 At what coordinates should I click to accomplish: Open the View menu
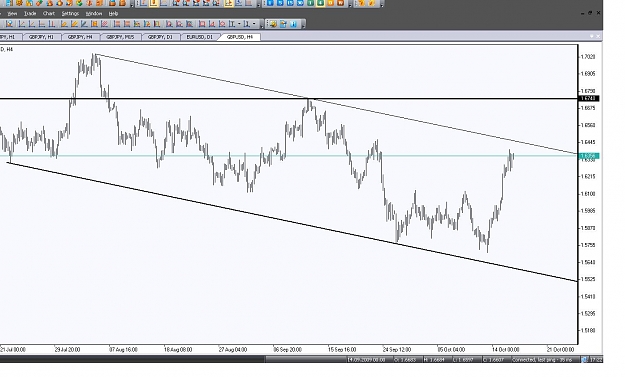tap(12, 14)
